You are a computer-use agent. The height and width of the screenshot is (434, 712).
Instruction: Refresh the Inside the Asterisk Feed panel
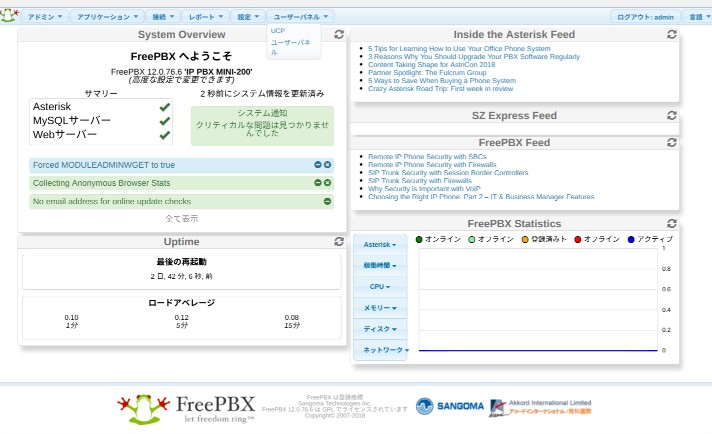[672, 35]
